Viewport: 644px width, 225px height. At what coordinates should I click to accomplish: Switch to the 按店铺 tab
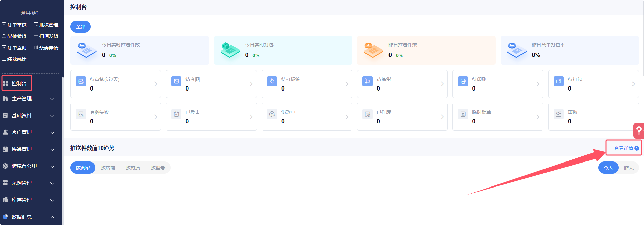[x=108, y=168]
